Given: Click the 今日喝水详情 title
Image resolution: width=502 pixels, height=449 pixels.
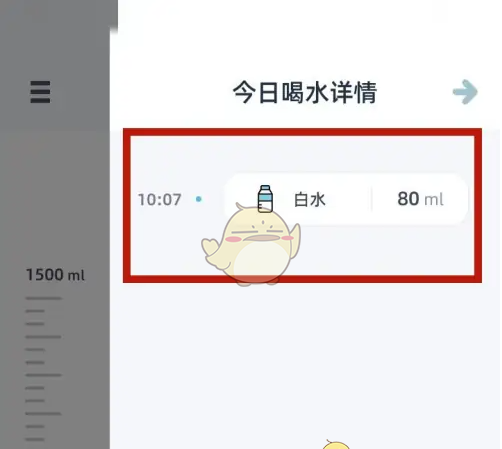Looking at the screenshot, I should click(305, 92).
